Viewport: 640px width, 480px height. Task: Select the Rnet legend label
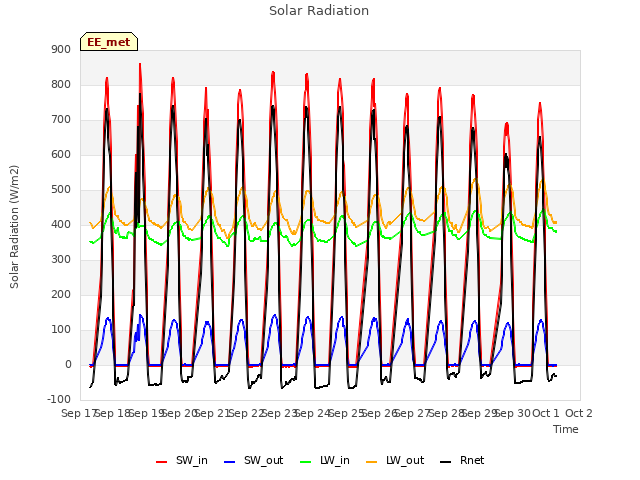[x=472, y=460]
